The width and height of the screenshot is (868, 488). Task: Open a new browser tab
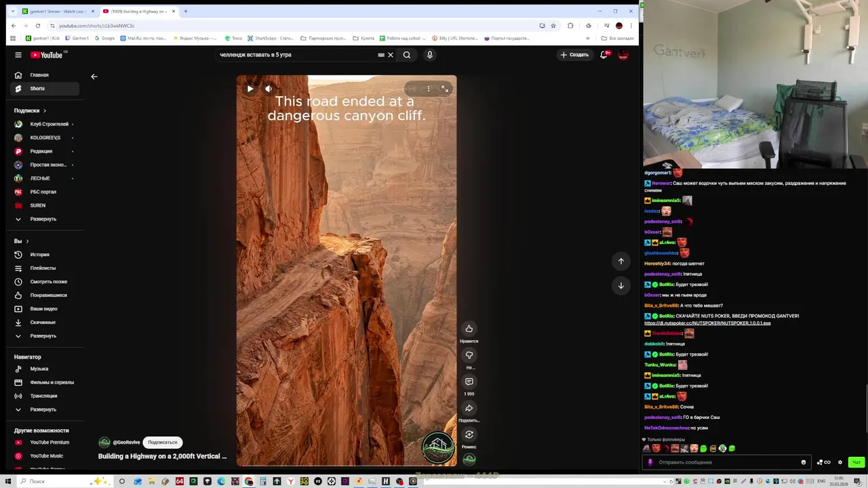(186, 12)
